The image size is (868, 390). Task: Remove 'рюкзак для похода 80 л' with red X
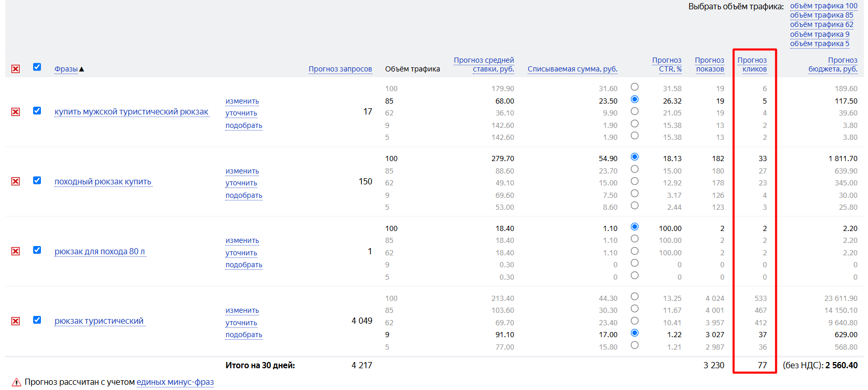pos(16,251)
